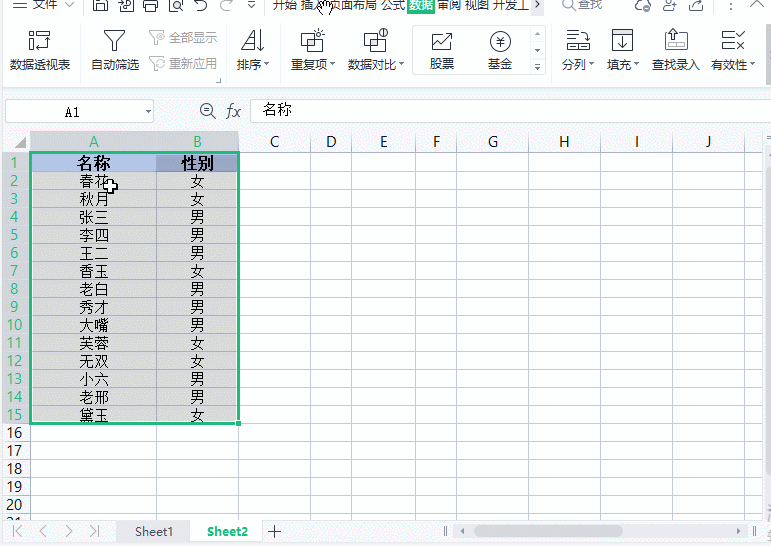Select column header C
This screenshot has width=771, height=546.
pyautogui.click(x=274, y=142)
